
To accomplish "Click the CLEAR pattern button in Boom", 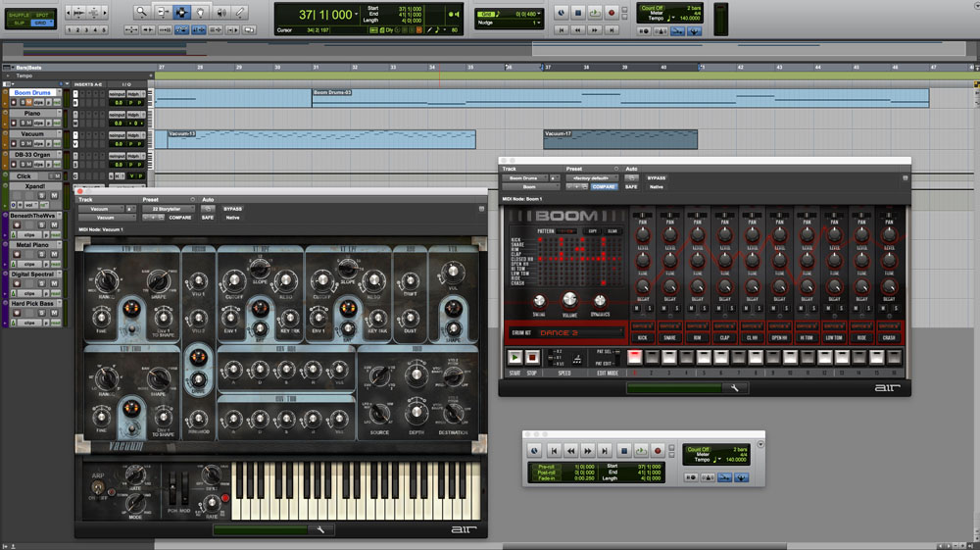I will (612, 230).
